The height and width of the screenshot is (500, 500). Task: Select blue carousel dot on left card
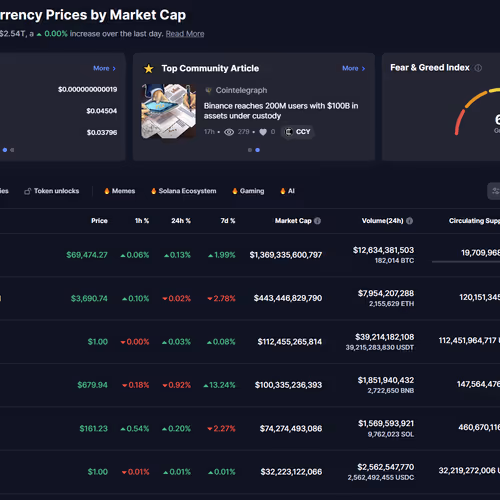(x=5, y=150)
